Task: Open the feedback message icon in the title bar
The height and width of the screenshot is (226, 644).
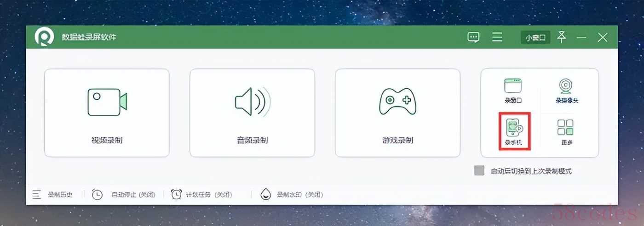Action: click(473, 37)
